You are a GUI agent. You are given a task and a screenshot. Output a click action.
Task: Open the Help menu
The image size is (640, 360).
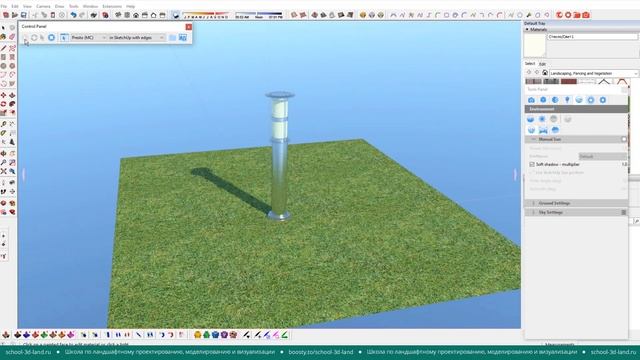tap(131, 7)
